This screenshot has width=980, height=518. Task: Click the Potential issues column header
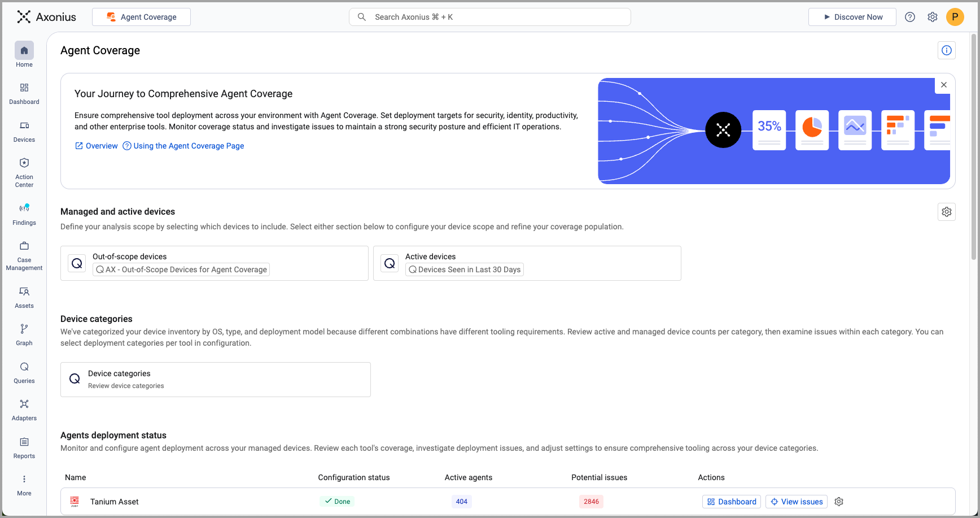coord(600,477)
